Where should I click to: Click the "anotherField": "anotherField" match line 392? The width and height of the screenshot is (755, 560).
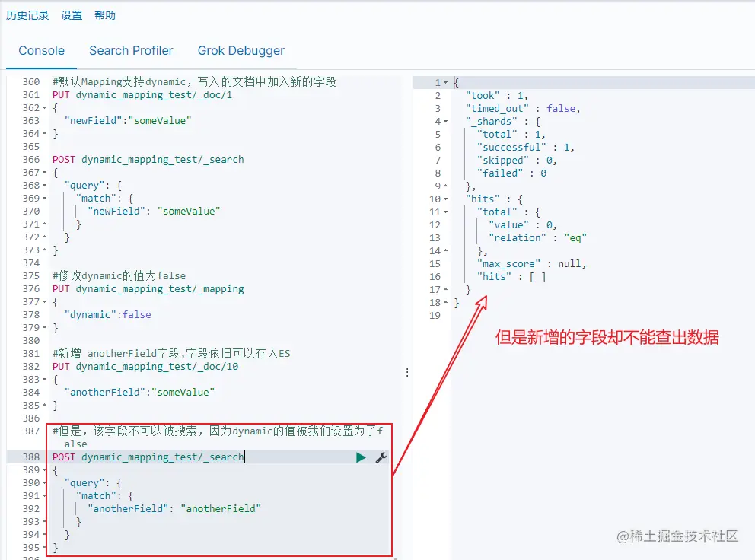click(x=174, y=509)
